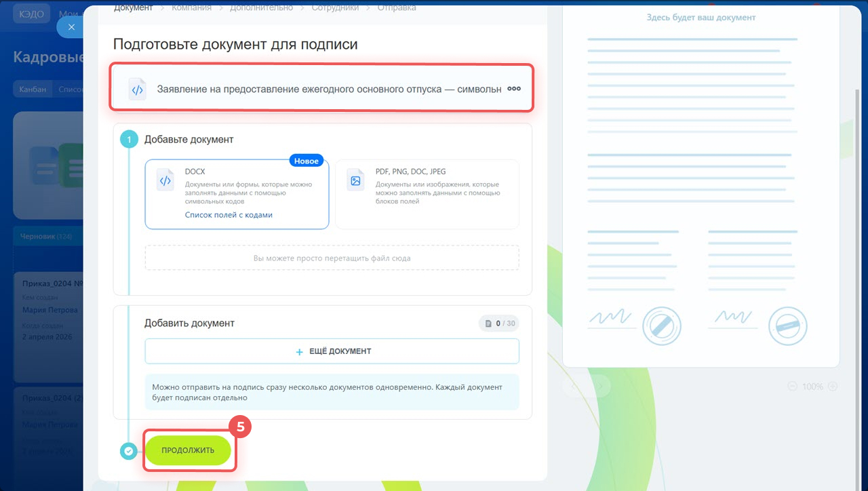Select the PDF, PNG, DOC, JPEG card
The height and width of the screenshot is (491, 868).
(x=427, y=195)
